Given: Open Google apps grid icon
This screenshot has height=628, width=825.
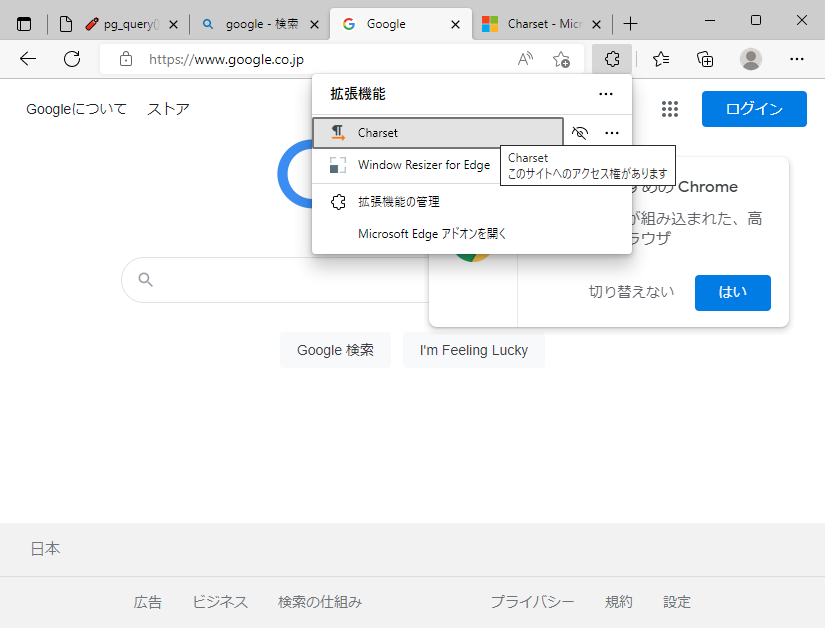Looking at the screenshot, I should tap(670, 109).
